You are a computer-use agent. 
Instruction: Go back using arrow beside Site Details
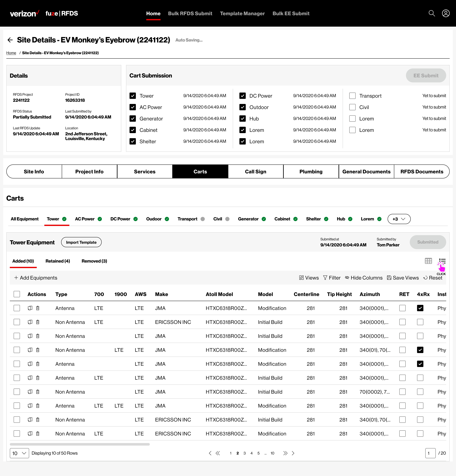pos(10,40)
